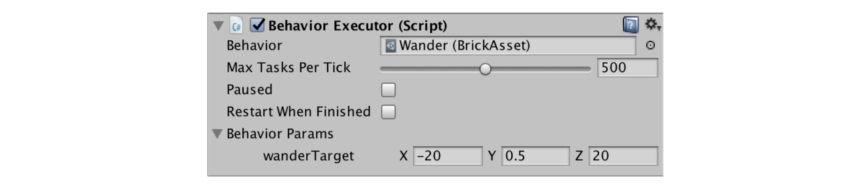This screenshot has height=189, width=868.
Task: Collapse the Behavior Executor component
Action: (x=218, y=26)
